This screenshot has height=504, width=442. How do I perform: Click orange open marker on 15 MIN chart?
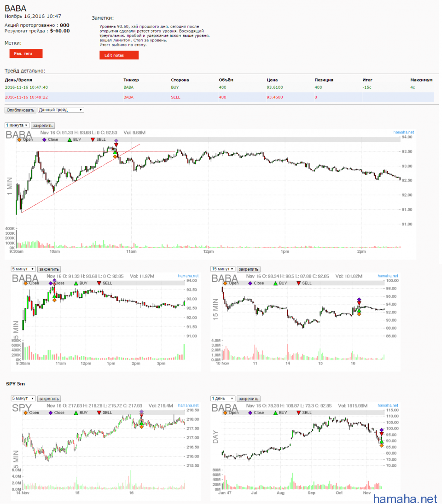[x=359, y=314]
